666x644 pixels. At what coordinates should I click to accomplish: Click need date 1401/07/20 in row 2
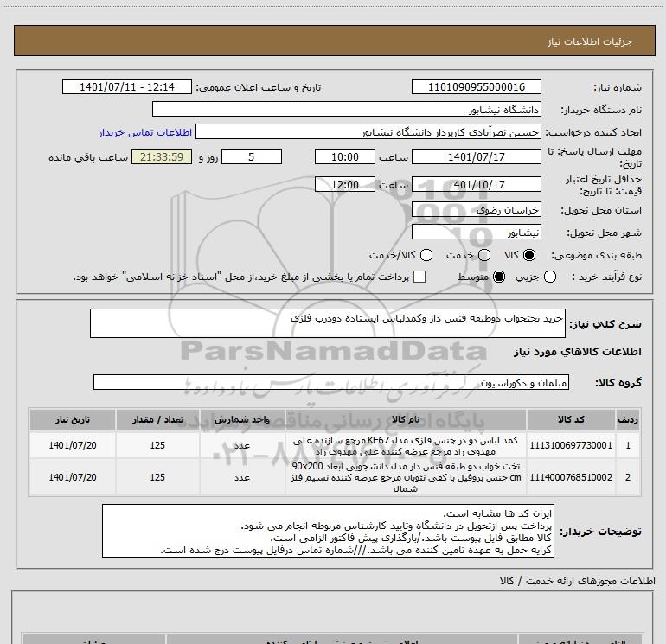pyautogui.click(x=72, y=477)
